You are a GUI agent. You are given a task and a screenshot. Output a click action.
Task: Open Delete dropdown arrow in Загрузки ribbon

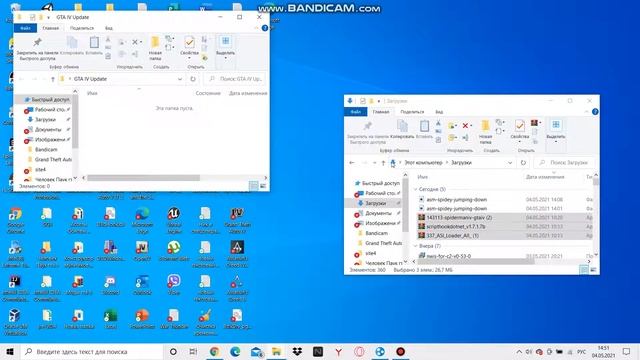(x=471, y=126)
